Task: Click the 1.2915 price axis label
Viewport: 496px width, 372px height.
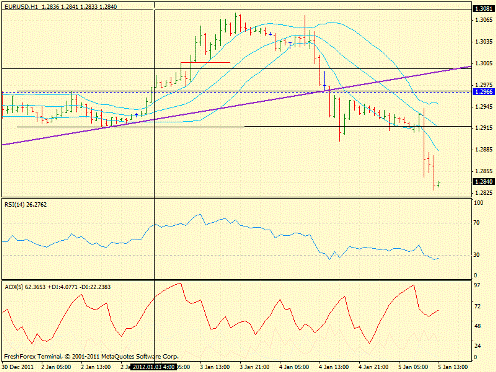Action: 484,128
